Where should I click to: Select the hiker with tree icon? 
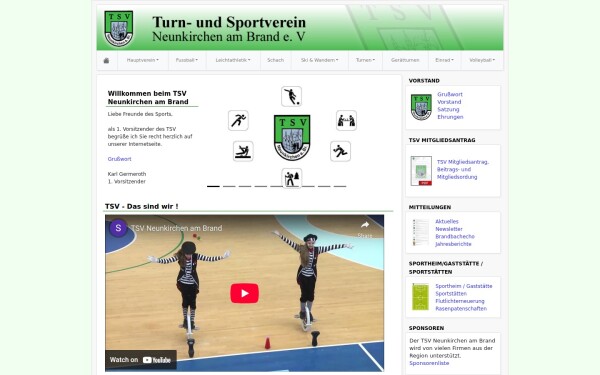click(x=292, y=178)
